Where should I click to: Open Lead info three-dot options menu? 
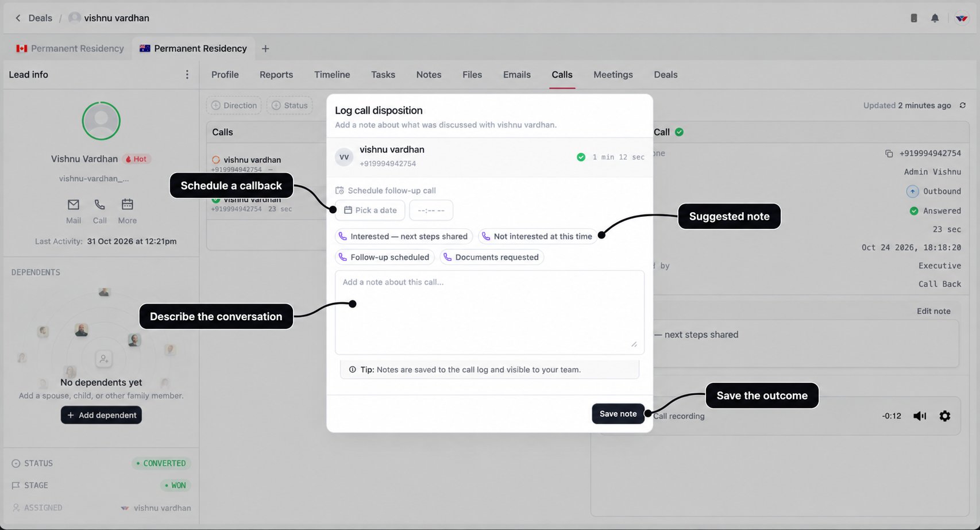(187, 75)
